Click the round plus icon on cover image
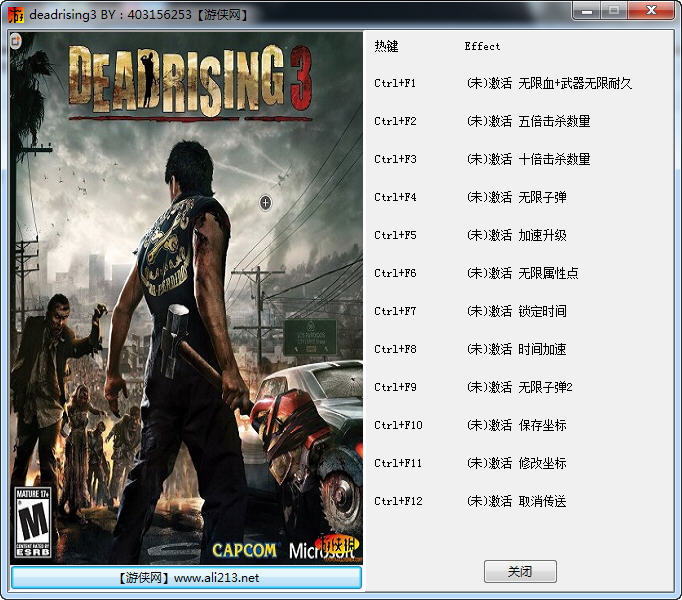The width and height of the screenshot is (682, 600). 265,202
